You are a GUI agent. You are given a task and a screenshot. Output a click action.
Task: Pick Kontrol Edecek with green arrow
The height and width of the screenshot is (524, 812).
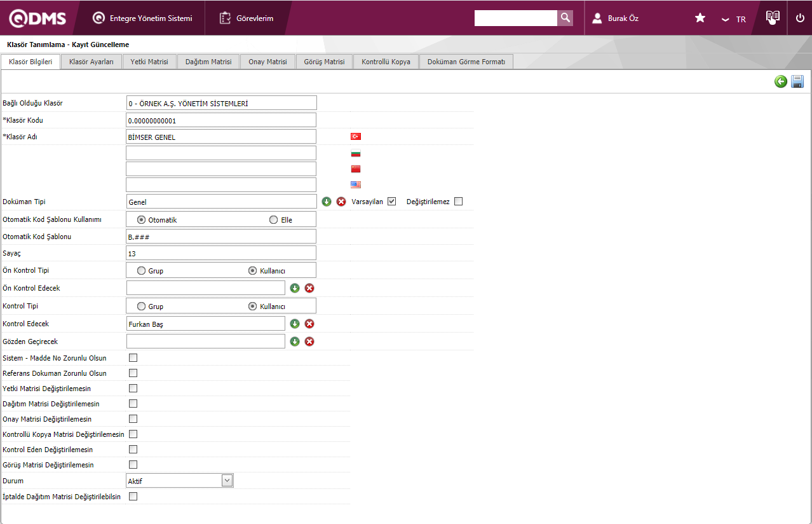(x=295, y=324)
